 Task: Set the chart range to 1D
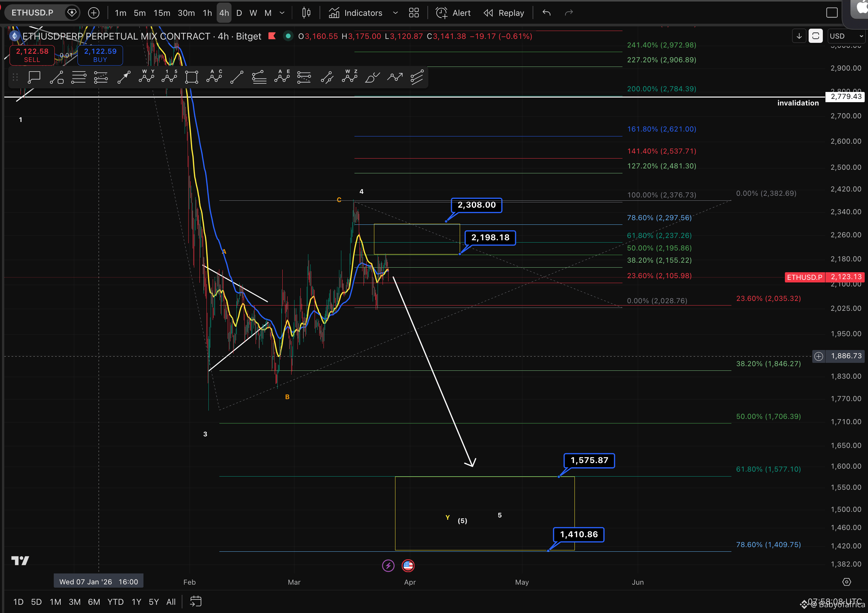pyautogui.click(x=18, y=602)
